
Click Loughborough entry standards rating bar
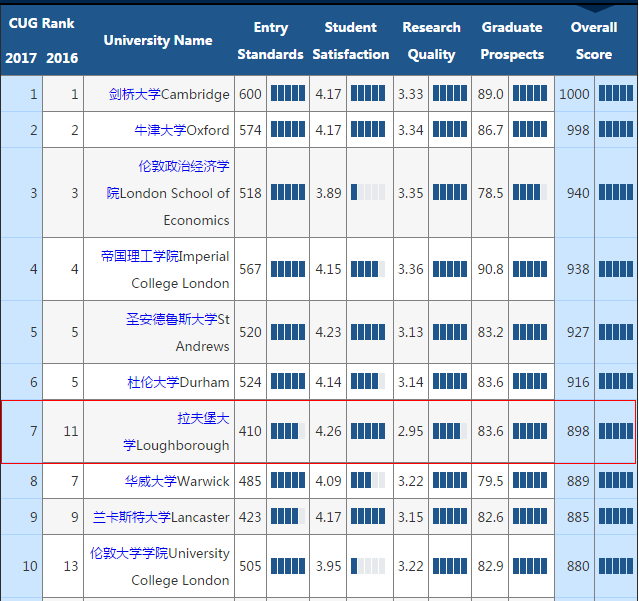click(x=288, y=431)
